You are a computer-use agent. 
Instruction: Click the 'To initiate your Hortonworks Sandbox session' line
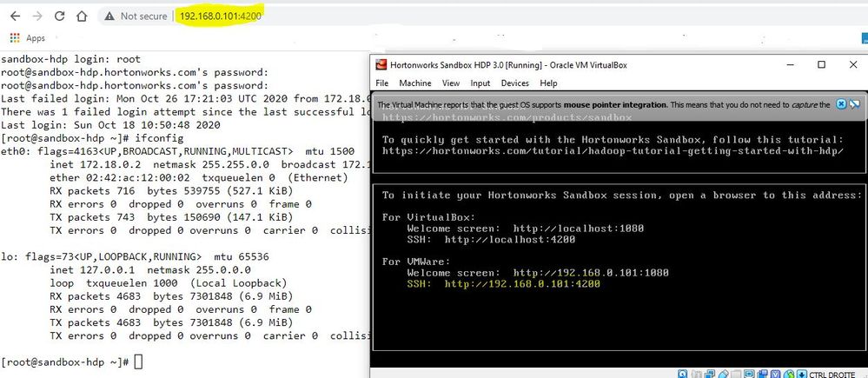point(622,195)
